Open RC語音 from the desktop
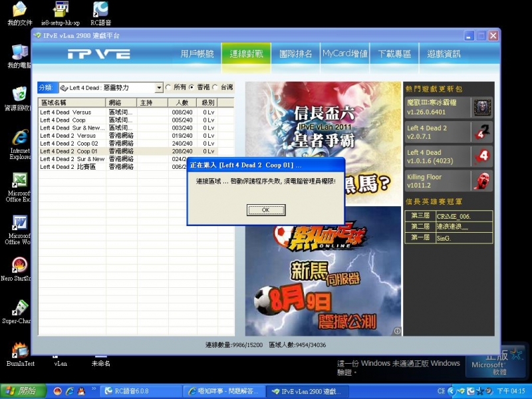532x399 pixels. coord(100,10)
